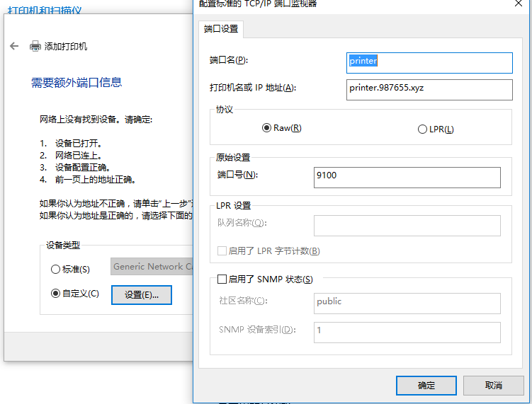Switch to the 端口设置 tab
The width and height of the screenshot is (532, 404).
(x=221, y=29)
